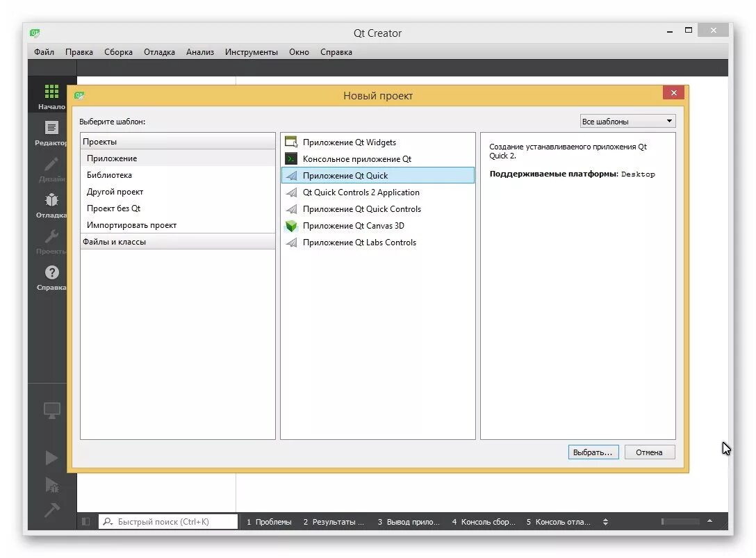The width and height of the screenshot is (756, 558).
Task: Open the Сборка menu
Action: (118, 52)
